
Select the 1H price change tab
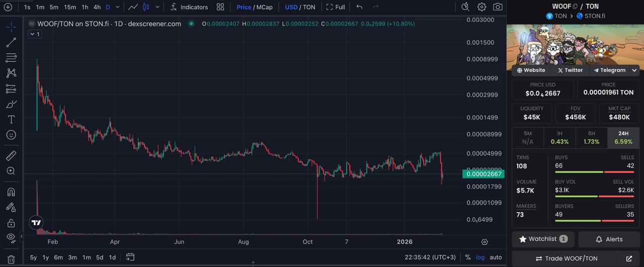click(559, 138)
